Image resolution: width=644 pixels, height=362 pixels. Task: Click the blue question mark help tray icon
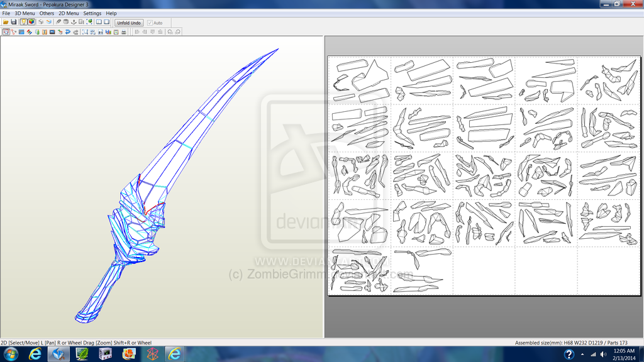click(x=569, y=354)
